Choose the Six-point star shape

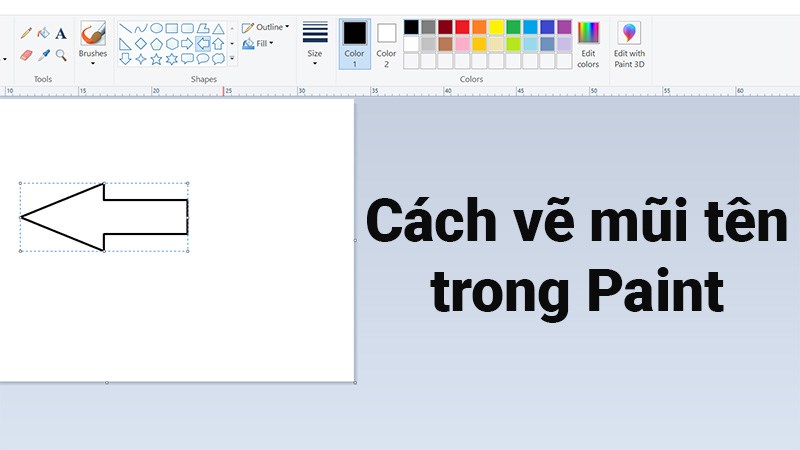click(172, 59)
